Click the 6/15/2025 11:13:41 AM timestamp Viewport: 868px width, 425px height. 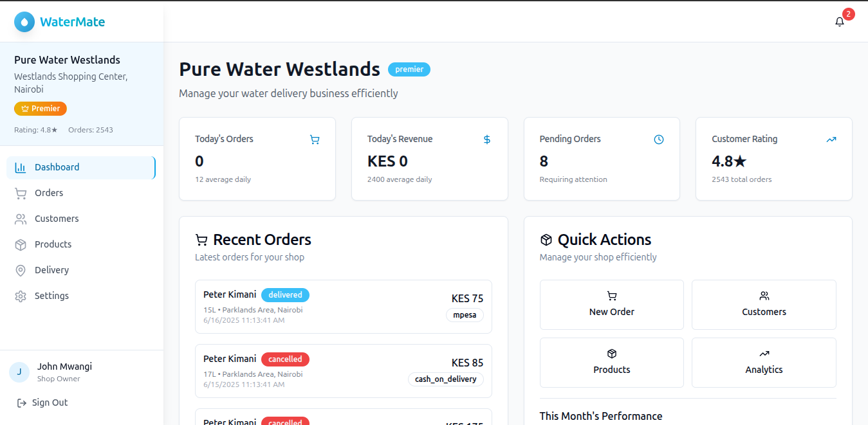coord(244,384)
